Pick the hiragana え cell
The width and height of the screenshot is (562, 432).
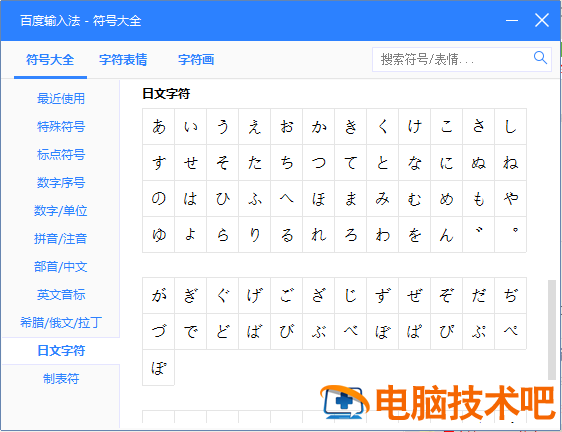point(254,127)
